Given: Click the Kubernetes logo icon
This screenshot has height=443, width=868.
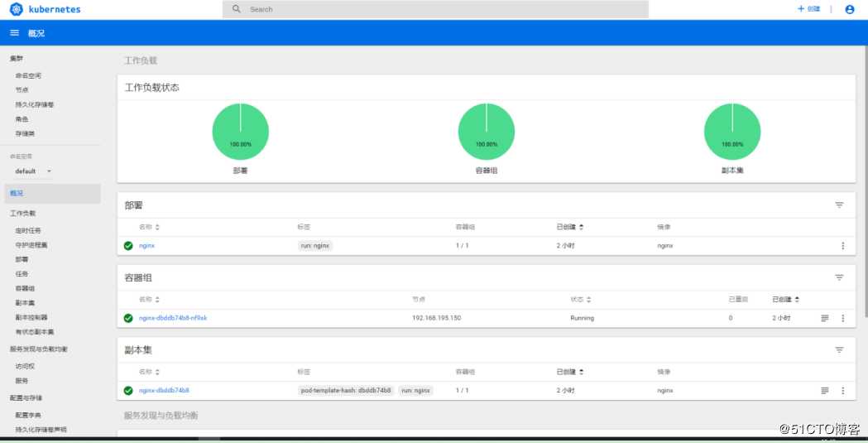Looking at the screenshot, I should point(16,9).
